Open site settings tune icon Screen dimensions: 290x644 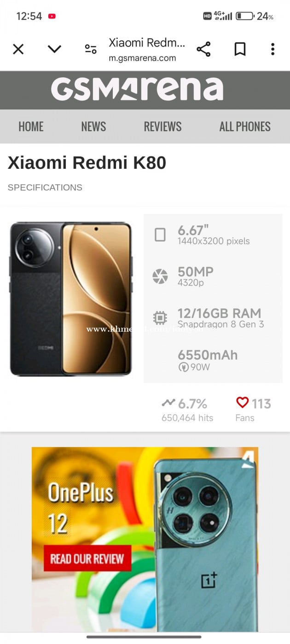[91, 49]
